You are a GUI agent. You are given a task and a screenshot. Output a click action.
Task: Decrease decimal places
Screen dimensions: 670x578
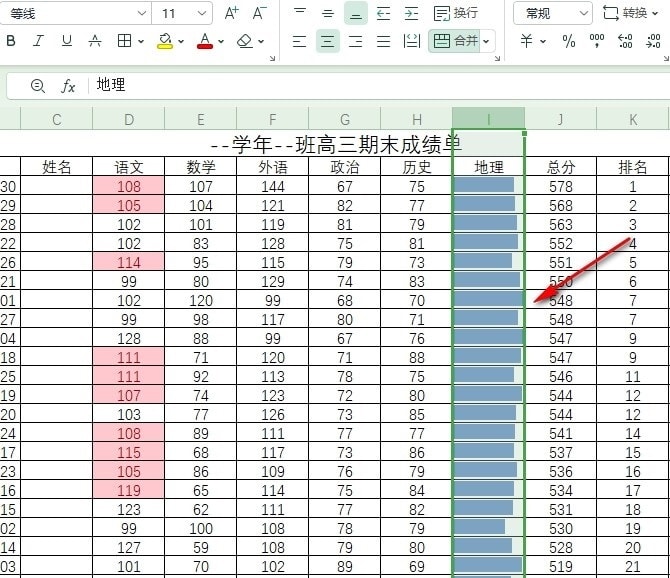tap(653, 41)
